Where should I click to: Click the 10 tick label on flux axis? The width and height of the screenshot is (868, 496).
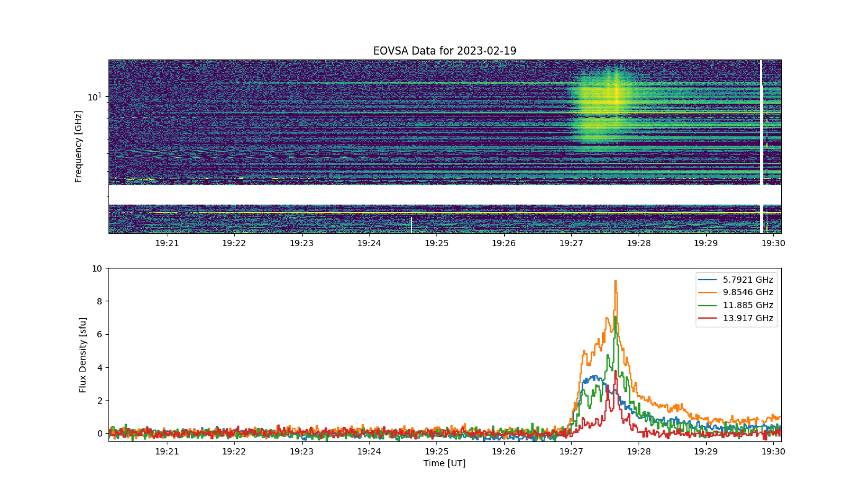tap(97, 268)
